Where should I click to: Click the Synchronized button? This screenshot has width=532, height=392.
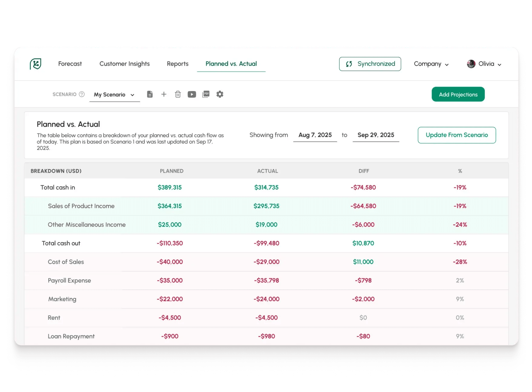pyautogui.click(x=370, y=64)
